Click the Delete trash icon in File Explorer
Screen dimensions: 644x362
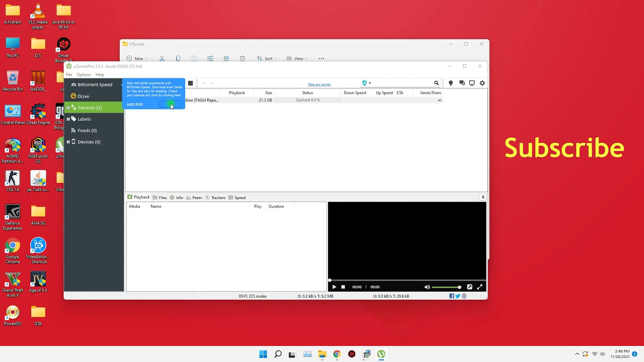click(x=243, y=58)
